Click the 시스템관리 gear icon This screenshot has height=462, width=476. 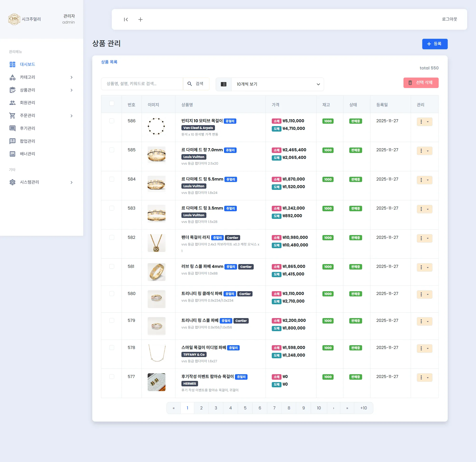(12, 182)
